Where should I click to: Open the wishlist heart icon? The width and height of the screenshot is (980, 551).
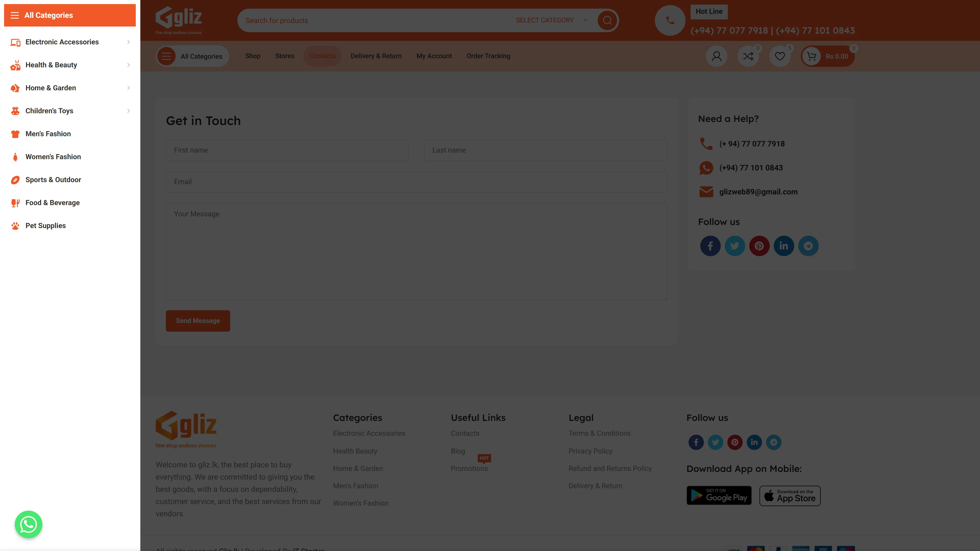click(779, 56)
